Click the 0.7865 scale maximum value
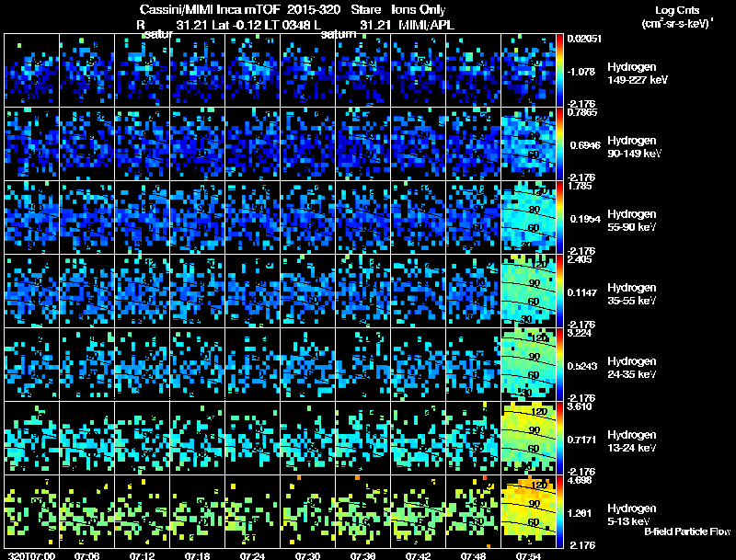This screenshot has height=560, width=736. pos(582,112)
